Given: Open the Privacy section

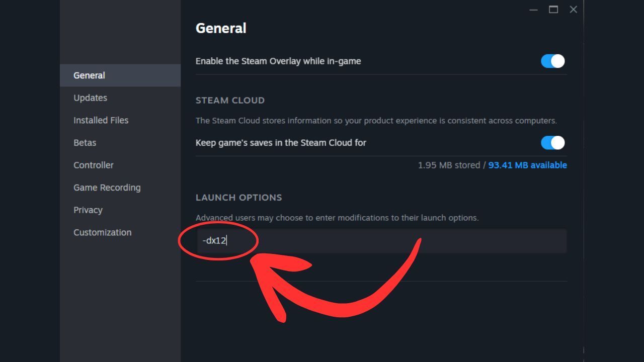Looking at the screenshot, I should [x=88, y=210].
